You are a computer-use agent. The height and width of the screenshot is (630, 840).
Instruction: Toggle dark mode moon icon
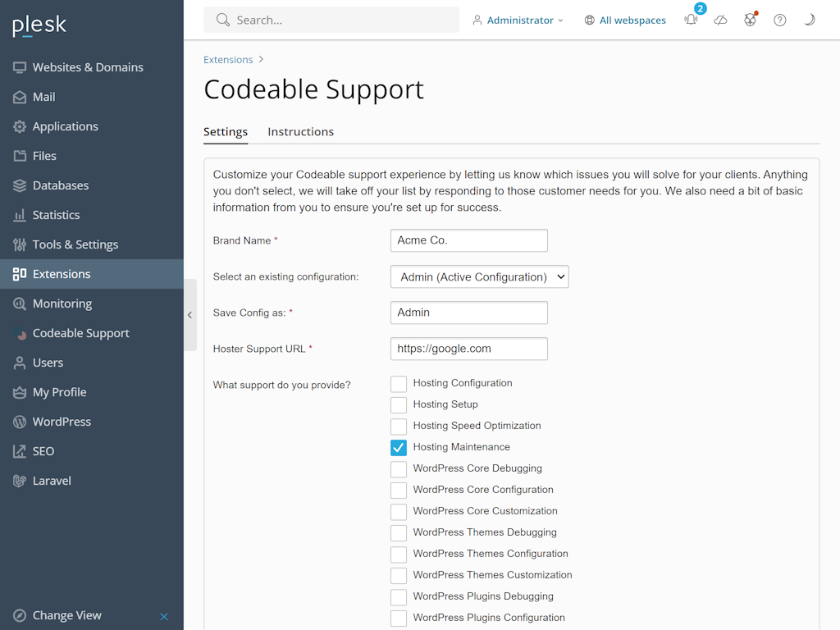pos(810,20)
